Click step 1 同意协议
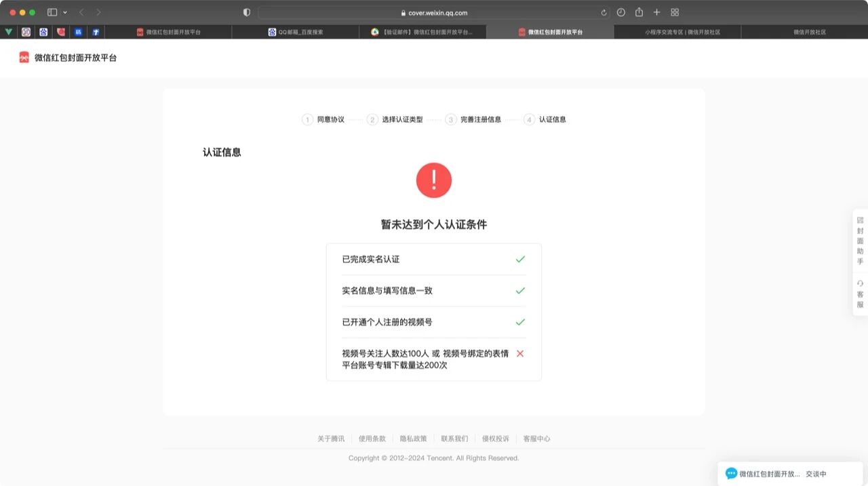 323,119
